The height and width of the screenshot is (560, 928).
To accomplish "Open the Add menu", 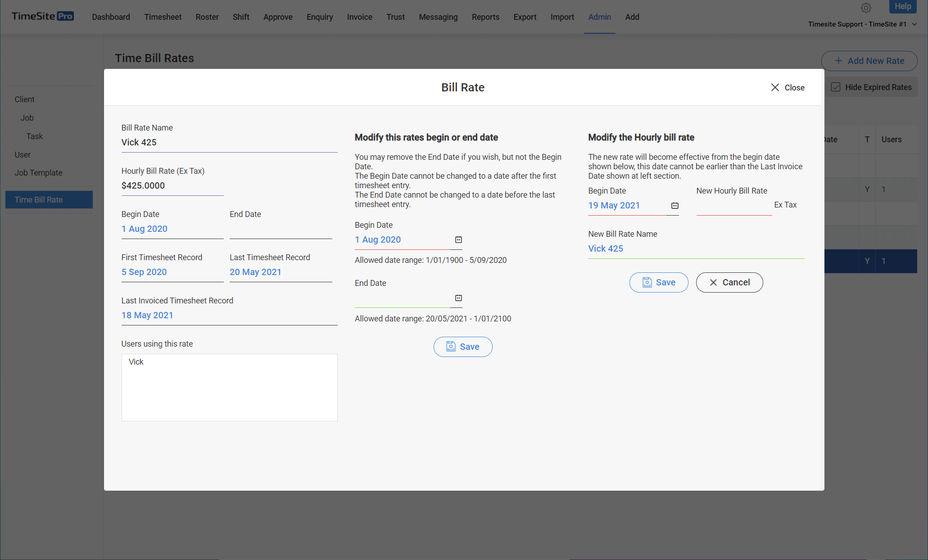I will coord(632,17).
